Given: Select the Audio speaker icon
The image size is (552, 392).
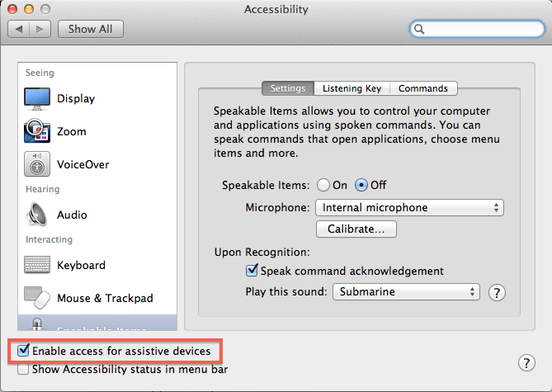Looking at the screenshot, I should [37, 215].
